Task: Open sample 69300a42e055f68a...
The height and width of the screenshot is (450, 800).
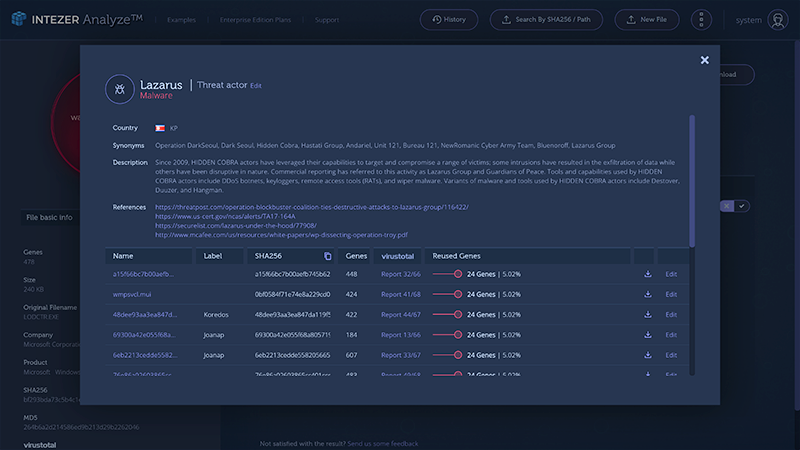Action: [x=144, y=335]
